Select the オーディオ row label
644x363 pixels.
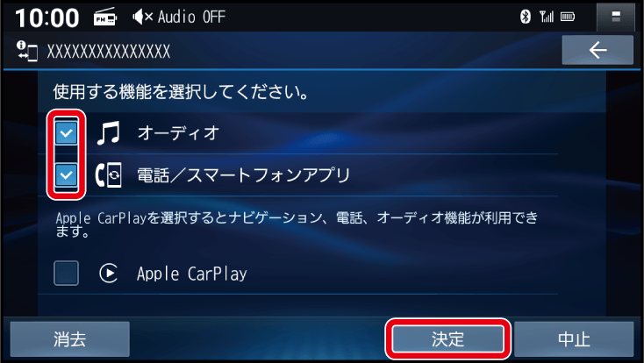(x=178, y=133)
